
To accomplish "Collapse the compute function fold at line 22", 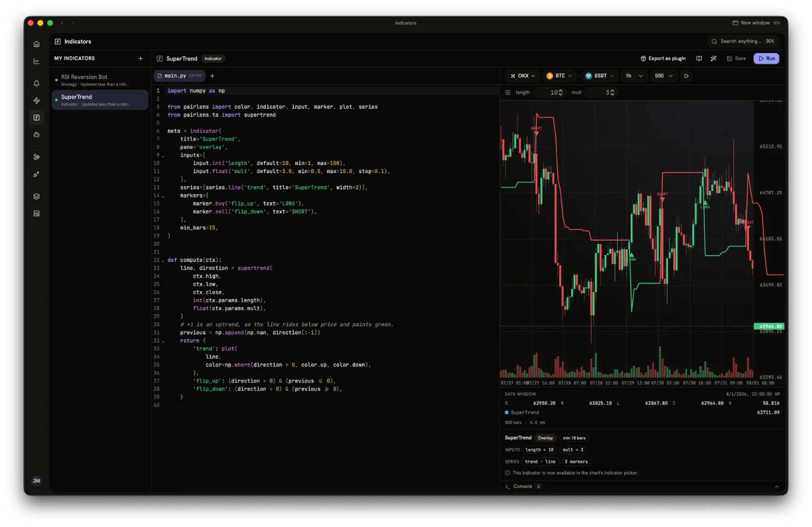I will [163, 261].
